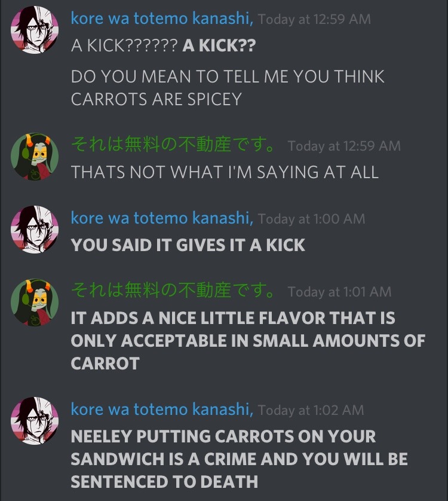448x501 pixels.
Task: Open kore wa totemo kanashi username at 1:00 AM
Action: point(162,218)
